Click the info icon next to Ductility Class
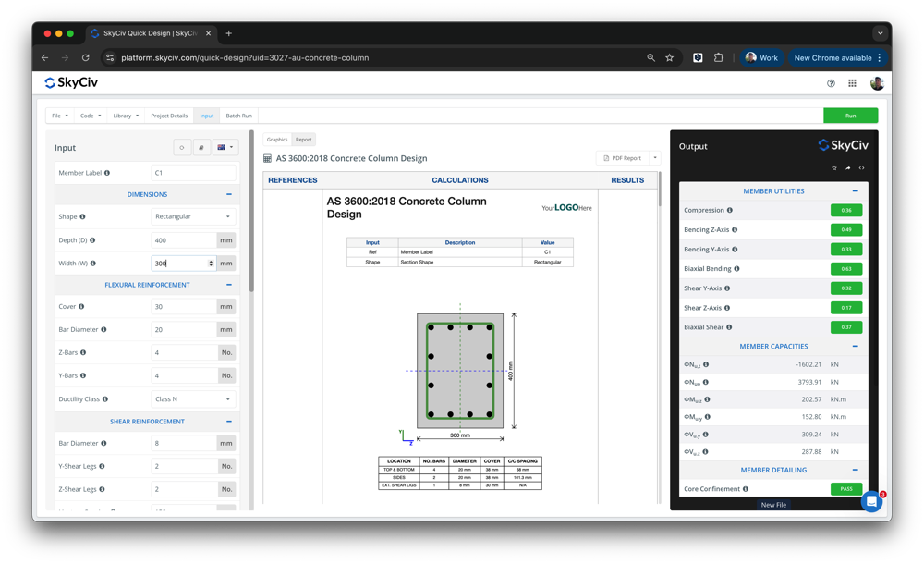 105,398
